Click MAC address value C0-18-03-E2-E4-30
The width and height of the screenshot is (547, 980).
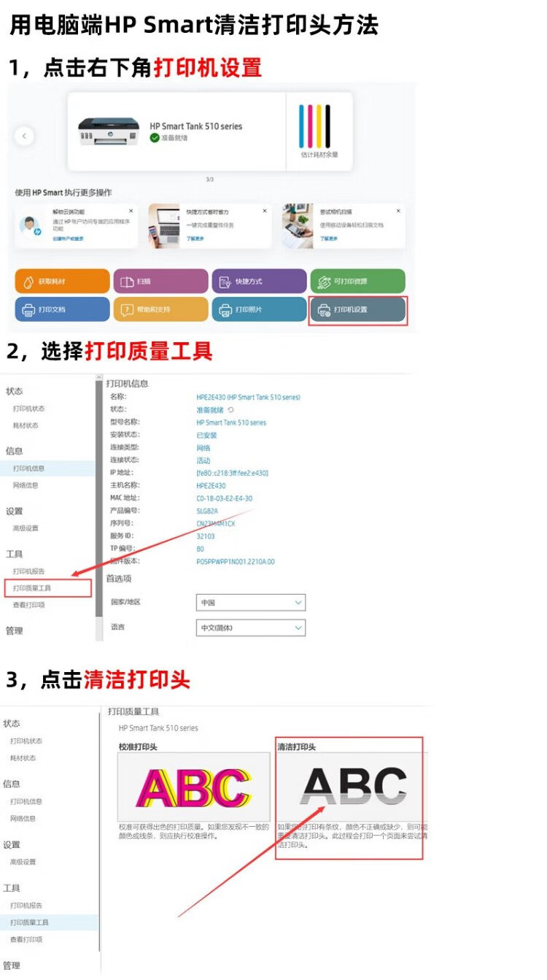click(x=225, y=498)
